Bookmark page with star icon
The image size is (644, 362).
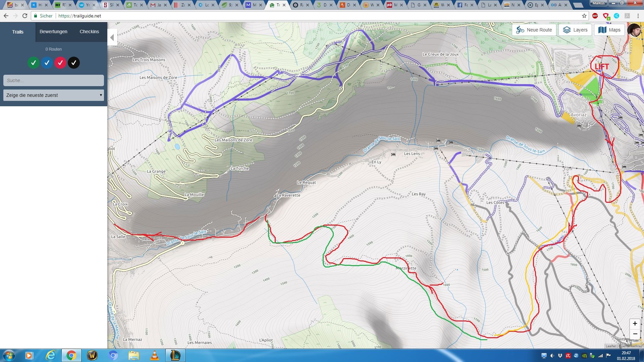point(584,16)
